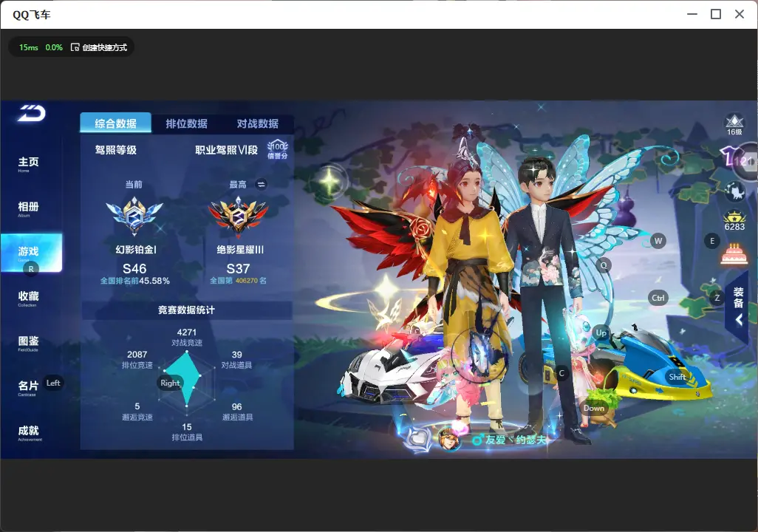The height and width of the screenshot is (532, 758).
Task: Click the Up key overlay button
Action: [601, 332]
